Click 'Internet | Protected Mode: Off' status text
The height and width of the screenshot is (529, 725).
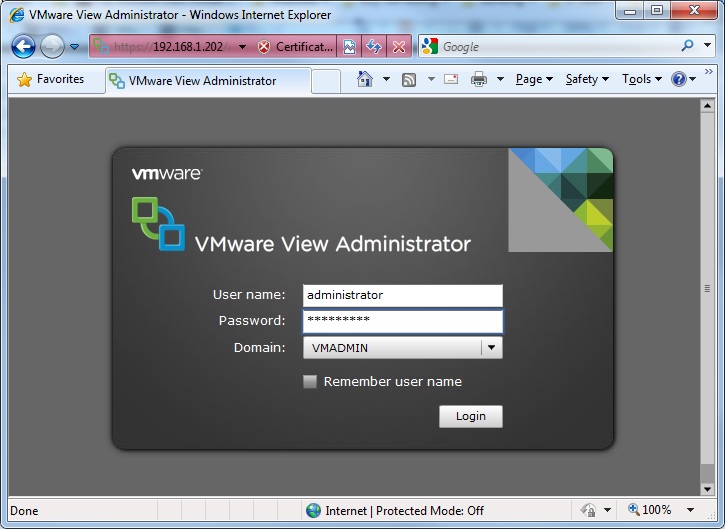(x=405, y=511)
